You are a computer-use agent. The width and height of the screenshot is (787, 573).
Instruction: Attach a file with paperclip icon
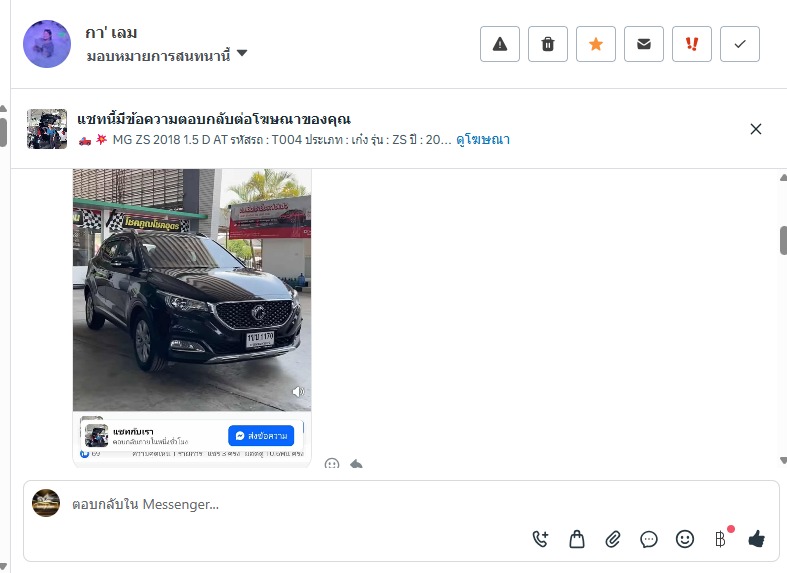coord(613,539)
